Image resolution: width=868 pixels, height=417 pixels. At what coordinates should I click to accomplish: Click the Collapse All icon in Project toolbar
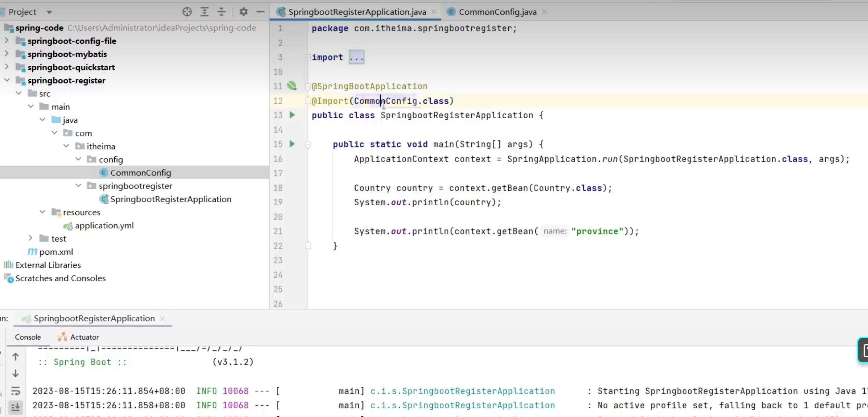pos(221,12)
